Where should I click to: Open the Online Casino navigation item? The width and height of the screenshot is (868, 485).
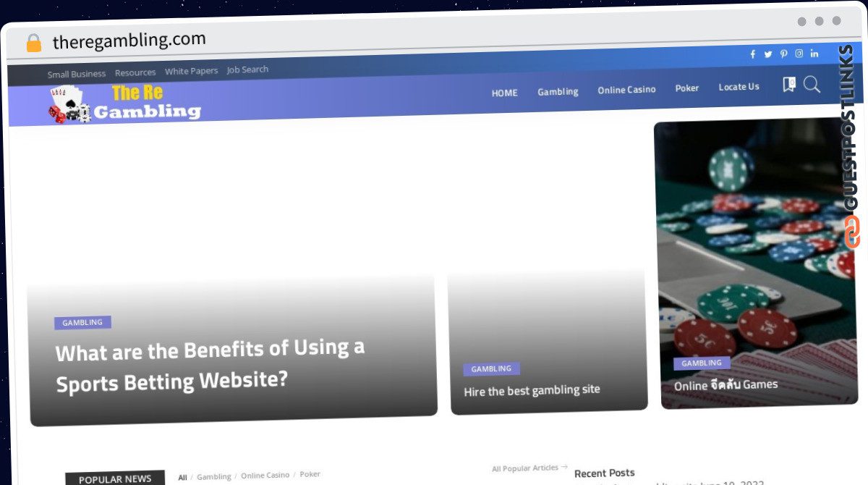(626, 90)
